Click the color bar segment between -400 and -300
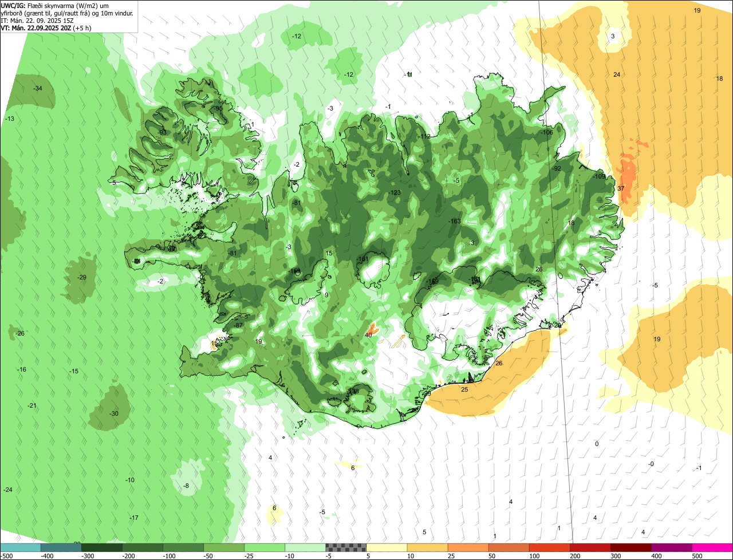The width and height of the screenshot is (733, 560). click(61, 547)
